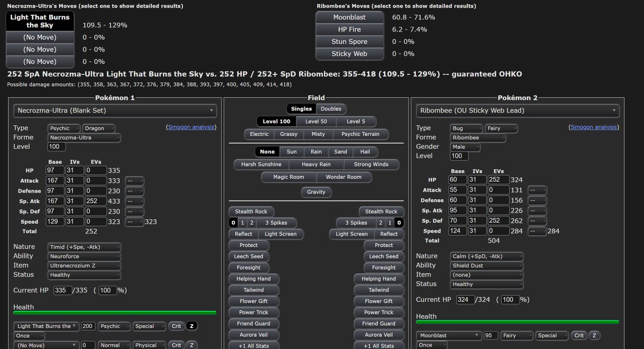Select HP Fire move result
Viewport: 644px width, 349px height.
pyautogui.click(x=349, y=30)
